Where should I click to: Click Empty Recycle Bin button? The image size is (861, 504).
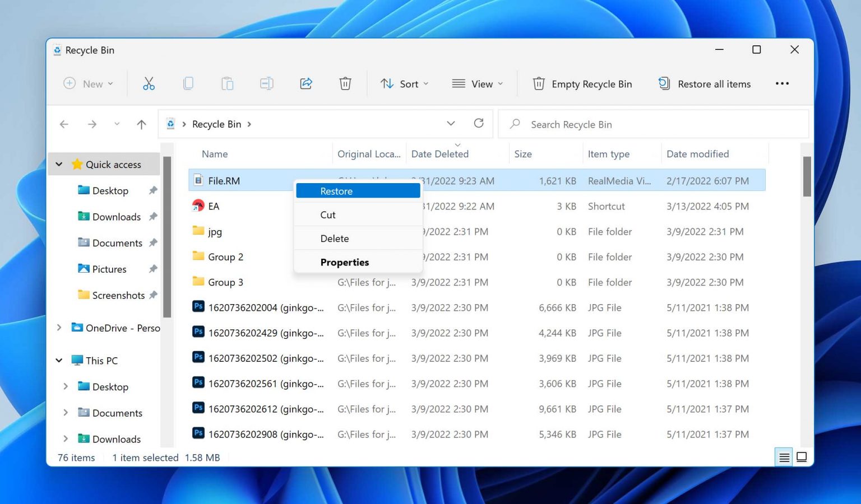tap(582, 84)
